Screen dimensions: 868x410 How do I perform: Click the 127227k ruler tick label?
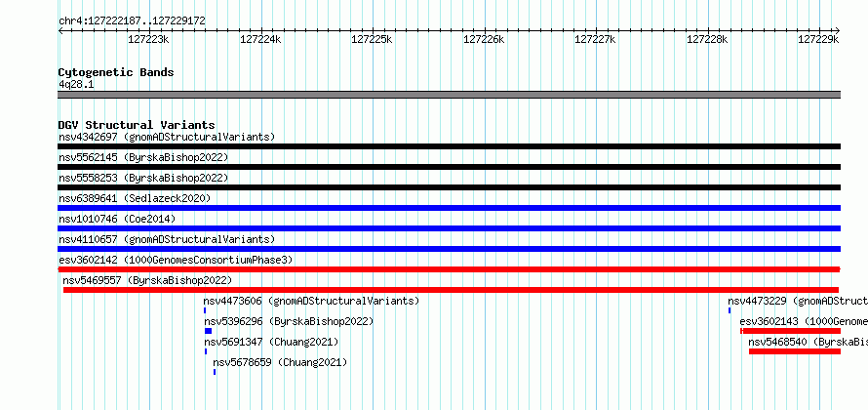tap(596, 39)
